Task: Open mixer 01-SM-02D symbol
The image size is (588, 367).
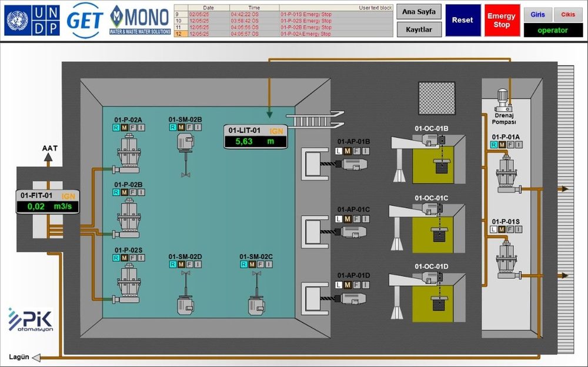Action: [x=185, y=293]
